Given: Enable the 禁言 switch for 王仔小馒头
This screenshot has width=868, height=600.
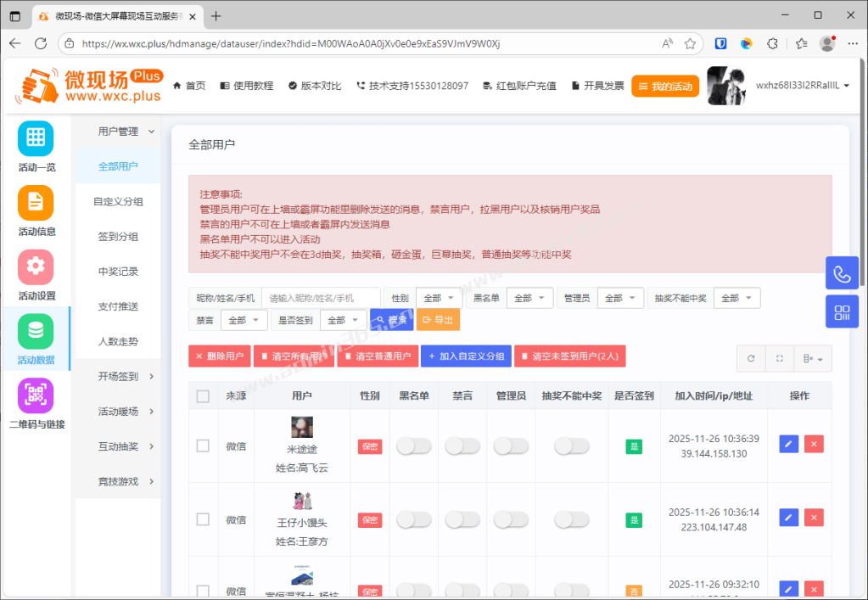Looking at the screenshot, I should [462, 517].
